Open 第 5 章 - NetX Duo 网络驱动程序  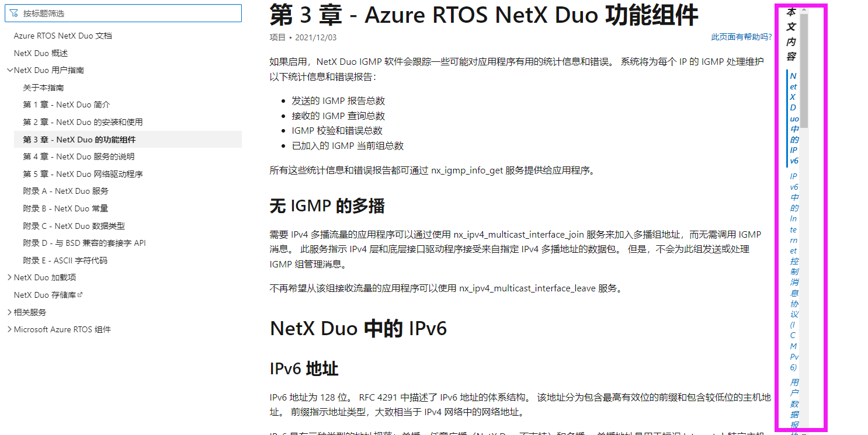click(x=83, y=174)
